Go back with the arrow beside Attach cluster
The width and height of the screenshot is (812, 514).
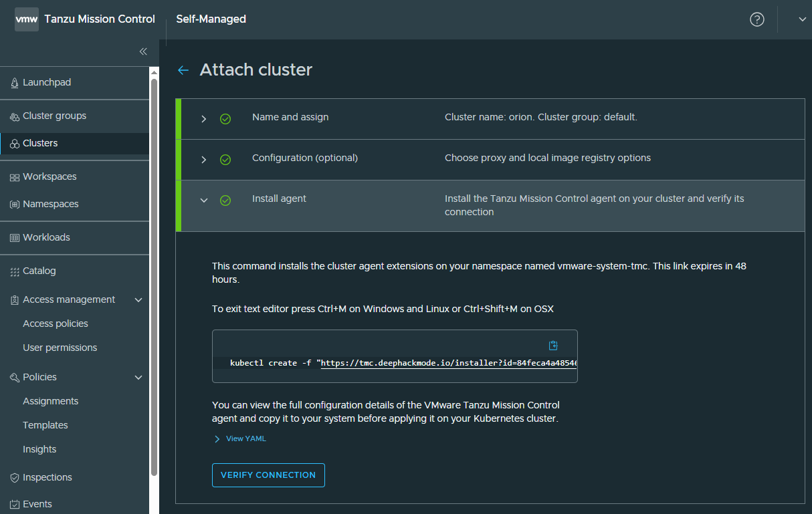click(x=183, y=70)
